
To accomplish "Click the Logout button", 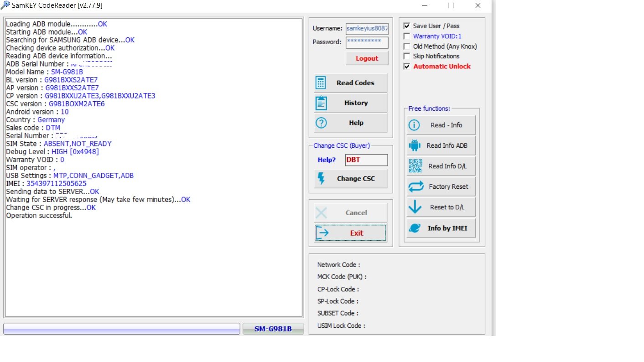I will coord(367,58).
